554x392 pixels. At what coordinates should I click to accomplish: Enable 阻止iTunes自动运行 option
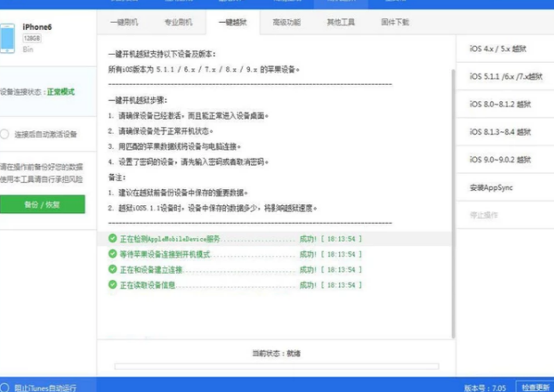(x=5, y=387)
